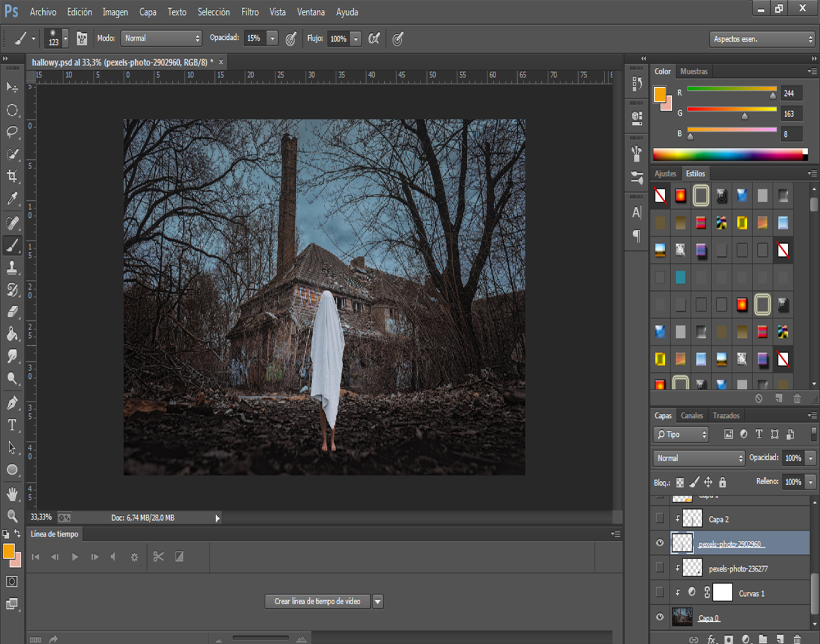Select the Quick Selection tool
This screenshot has width=820, height=644.
(x=12, y=155)
